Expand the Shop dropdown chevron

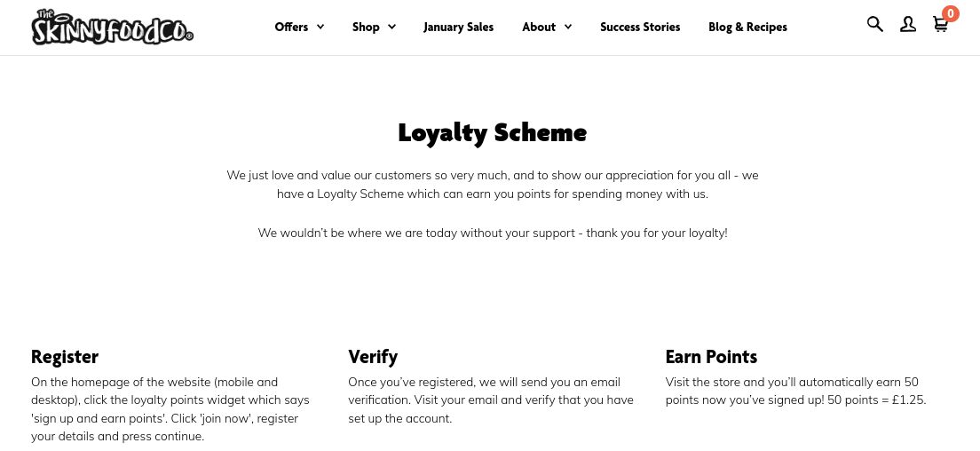click(x=391, y=27)
